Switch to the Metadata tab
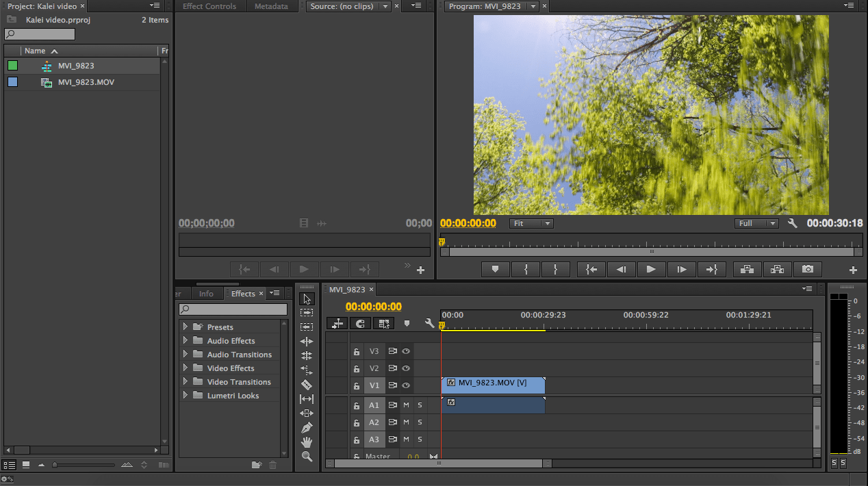 (x=272, y=6)
